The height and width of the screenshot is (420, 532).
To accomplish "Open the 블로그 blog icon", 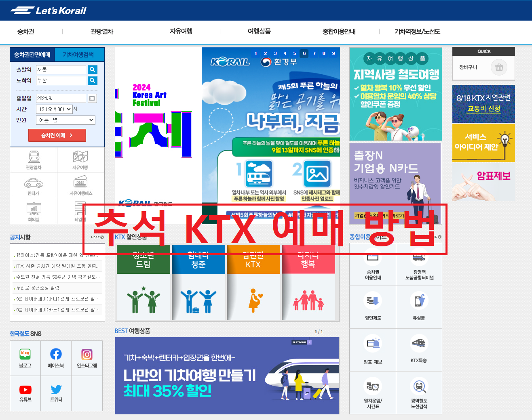I will (x=25, y=354).
